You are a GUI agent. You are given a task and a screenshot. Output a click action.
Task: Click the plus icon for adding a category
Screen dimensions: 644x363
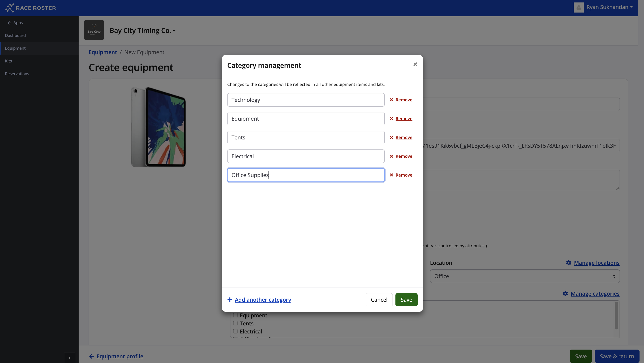230,299
